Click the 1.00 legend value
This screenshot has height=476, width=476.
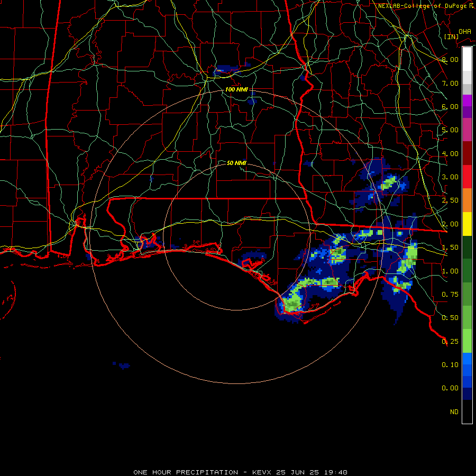[450, 271]
